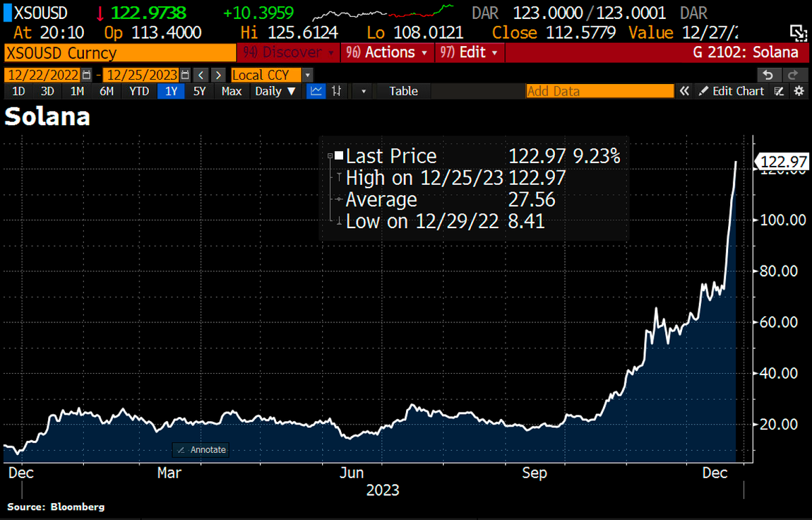This screenshot has width=812, height=520.
Task: Click the XSOUSD Curncy security field
Action: (120, 53)
